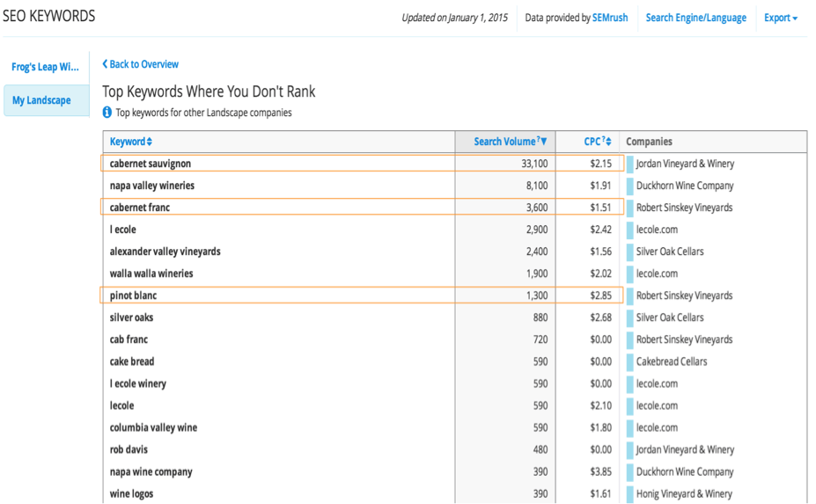
Task: Open the Export dropdown
Action: [781, 18]
